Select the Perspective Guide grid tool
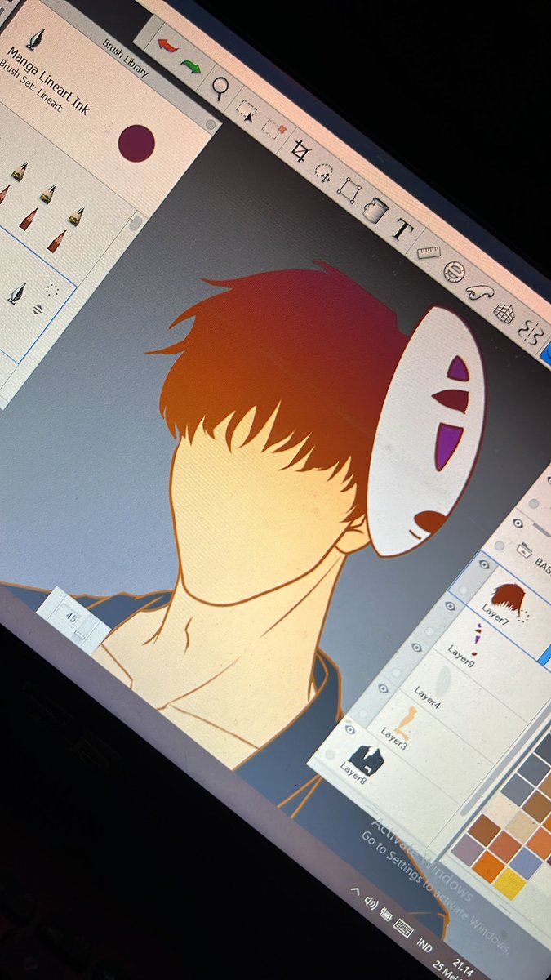551x980 pixels. pos(506,312)
